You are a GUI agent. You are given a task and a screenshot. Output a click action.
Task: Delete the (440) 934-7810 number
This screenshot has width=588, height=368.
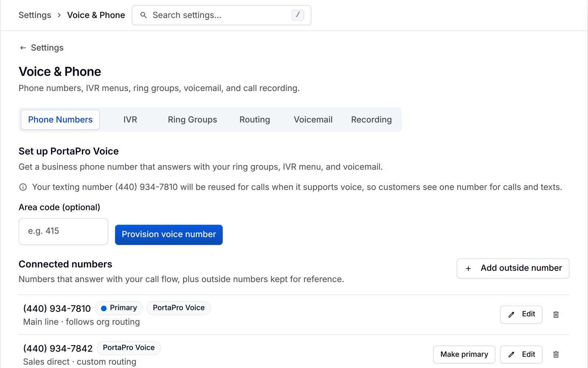point(556,315)
